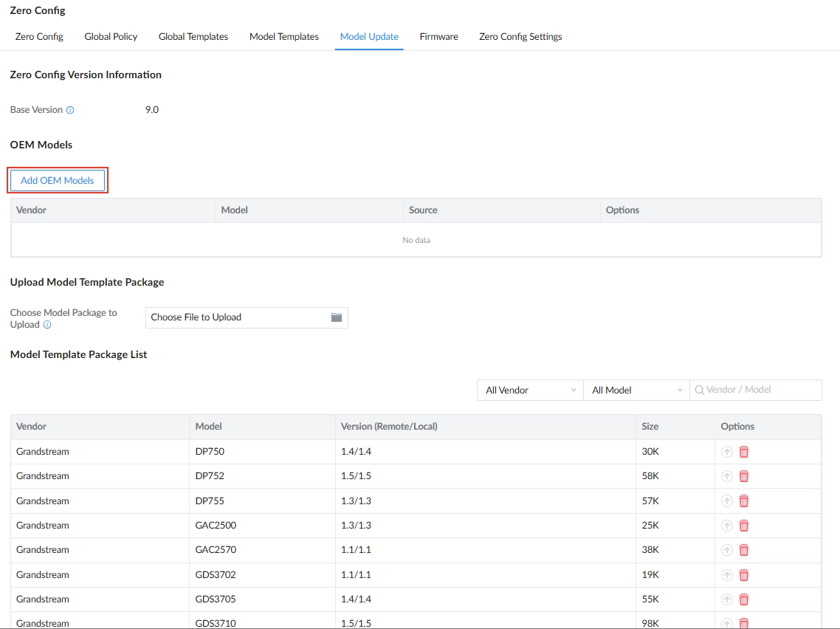Delete the DP752 template package
The height and width of the screenshot is (629, 840).
[743, 475]
